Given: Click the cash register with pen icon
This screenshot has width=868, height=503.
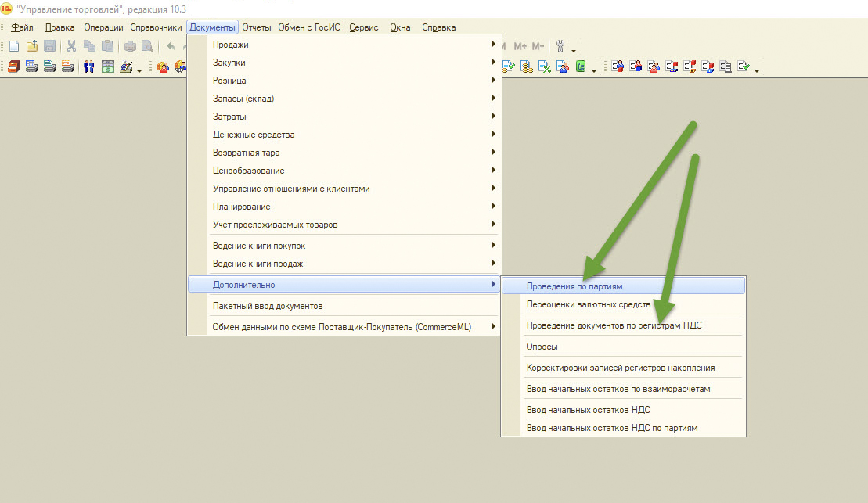Looking at the screenshot, I should [x=126, y=67].
